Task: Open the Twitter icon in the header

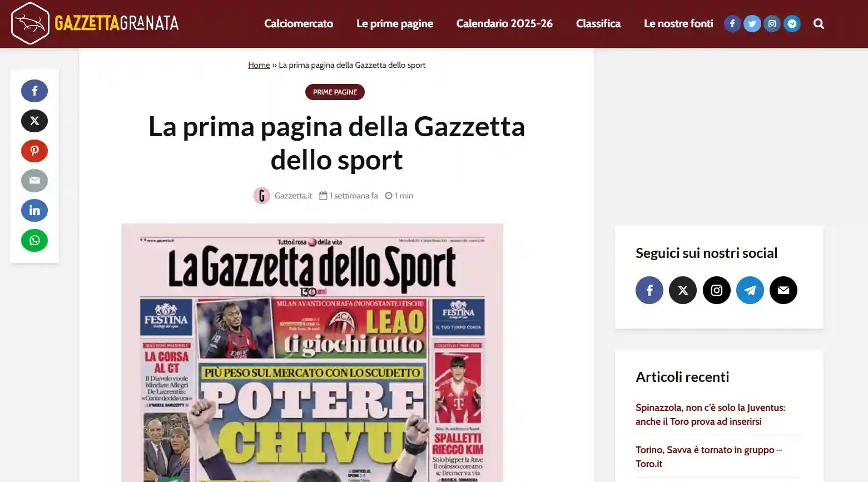Action: pos(752,23)
